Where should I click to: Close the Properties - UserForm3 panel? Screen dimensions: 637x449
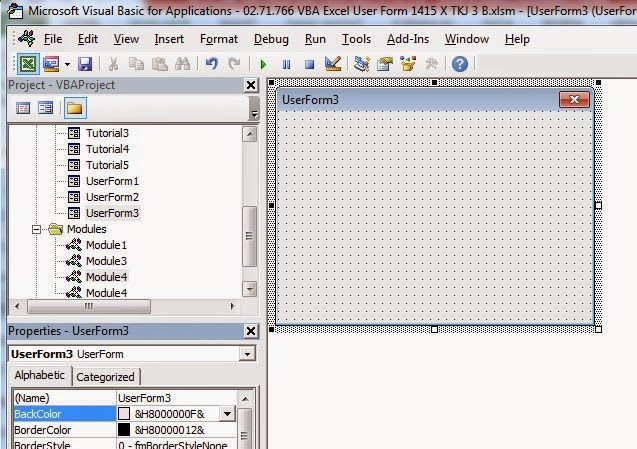[251, 331]
